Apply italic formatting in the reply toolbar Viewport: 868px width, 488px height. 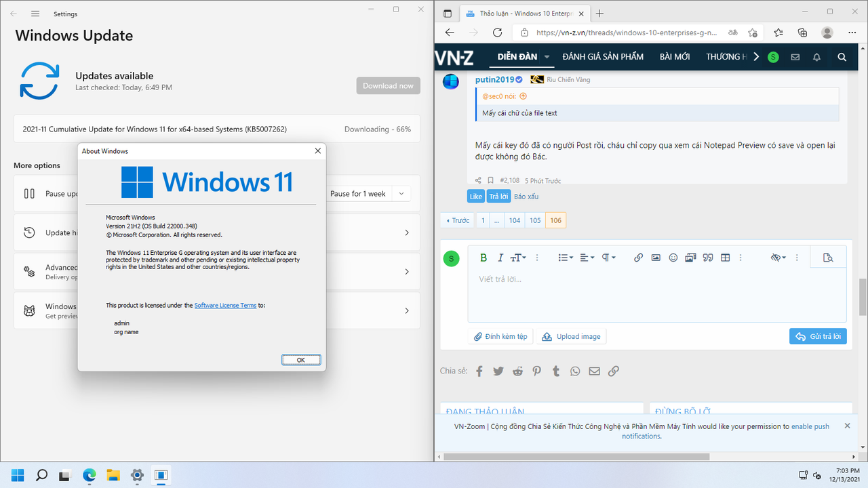coord(500,258)
